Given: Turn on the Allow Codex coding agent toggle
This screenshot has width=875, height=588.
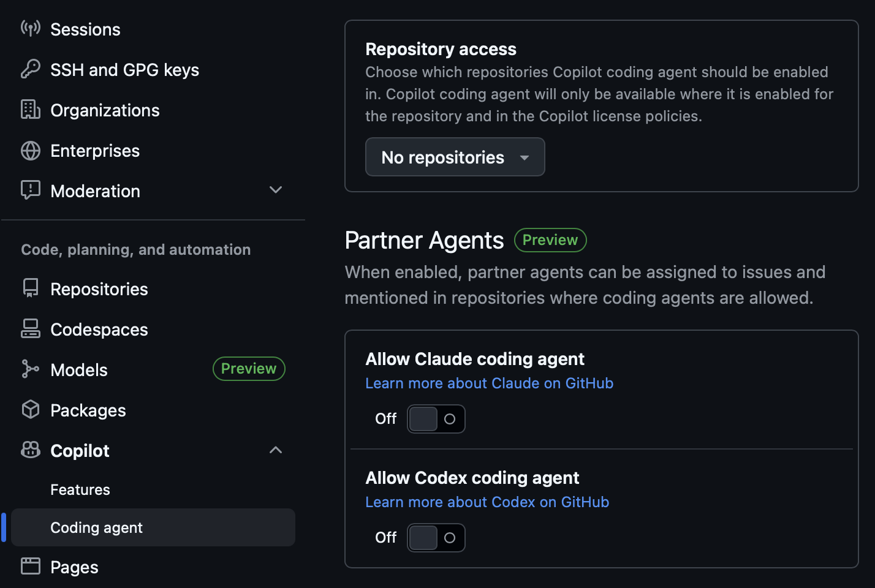Looking at the screenshot, I should pos(436,538).
